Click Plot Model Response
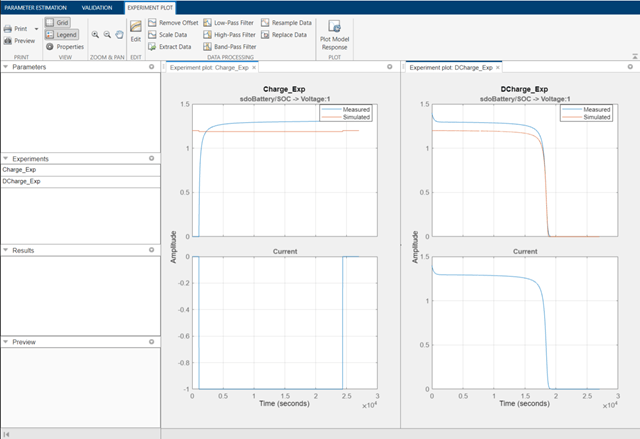 [334, 35]
